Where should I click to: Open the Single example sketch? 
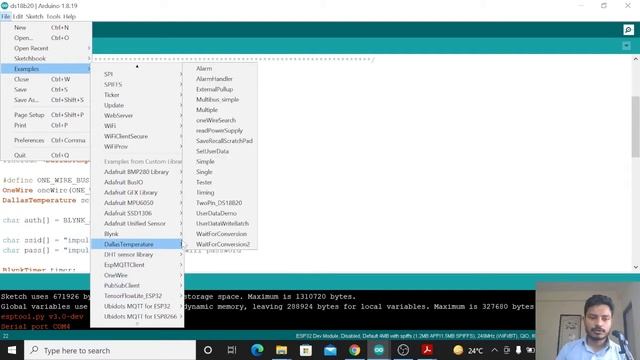coord(220,172)
